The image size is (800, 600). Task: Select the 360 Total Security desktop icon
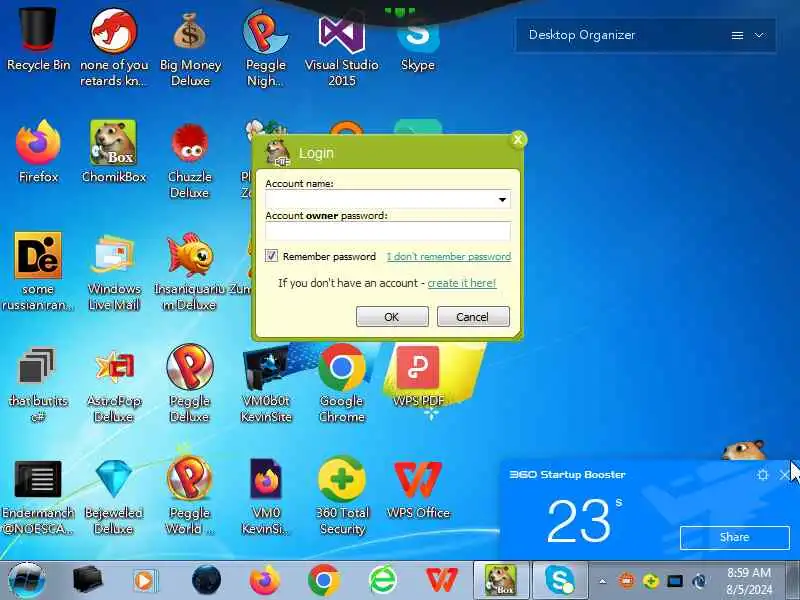(x=341, y=496)
